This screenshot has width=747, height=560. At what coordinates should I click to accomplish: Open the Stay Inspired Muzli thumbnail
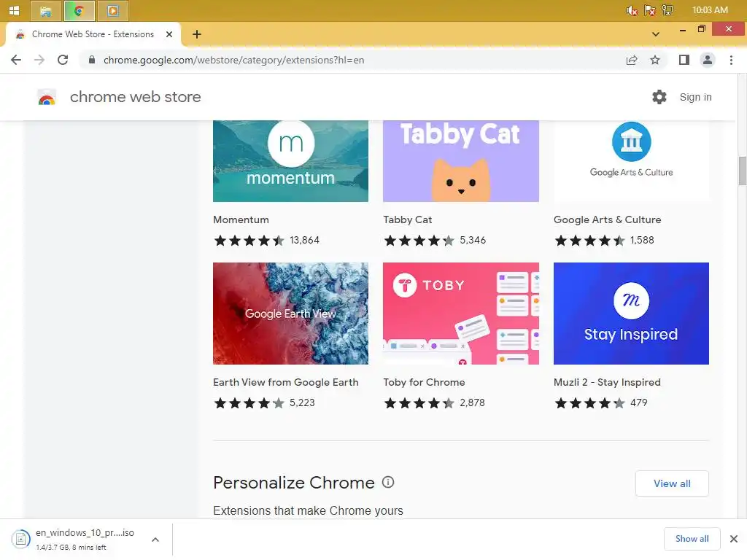tap(631, 314)
